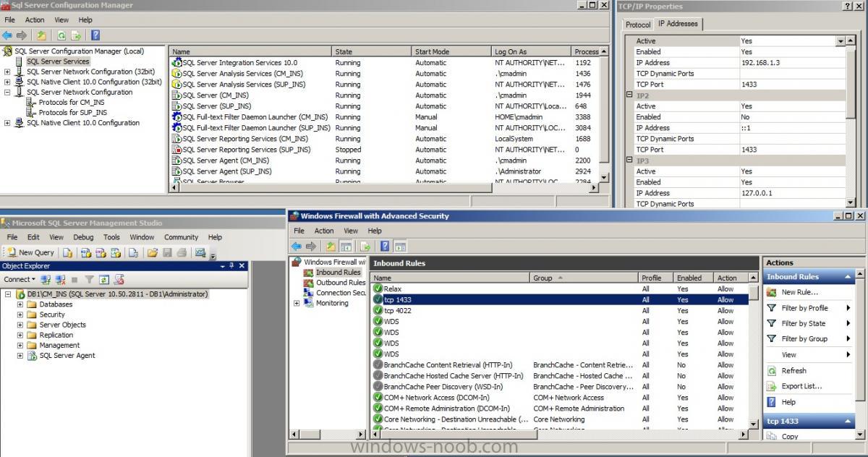This screenshot has height=457, width=868.
Task: Click Back arrow in Configuration Manager toolbar
Action: (x=8, y=35)
